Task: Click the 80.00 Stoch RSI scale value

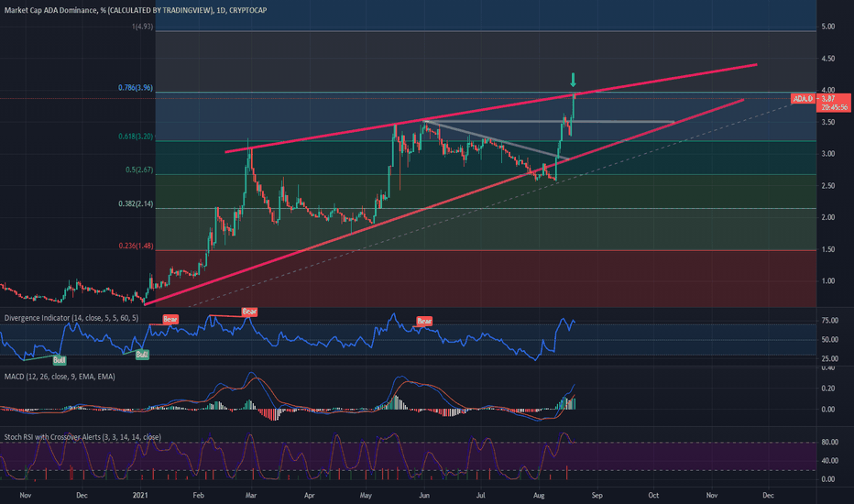Action: [829, 442]
